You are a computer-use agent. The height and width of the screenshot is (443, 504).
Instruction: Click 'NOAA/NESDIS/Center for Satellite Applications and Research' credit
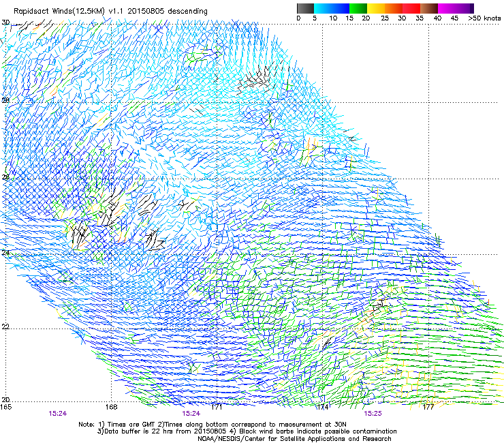294,439
